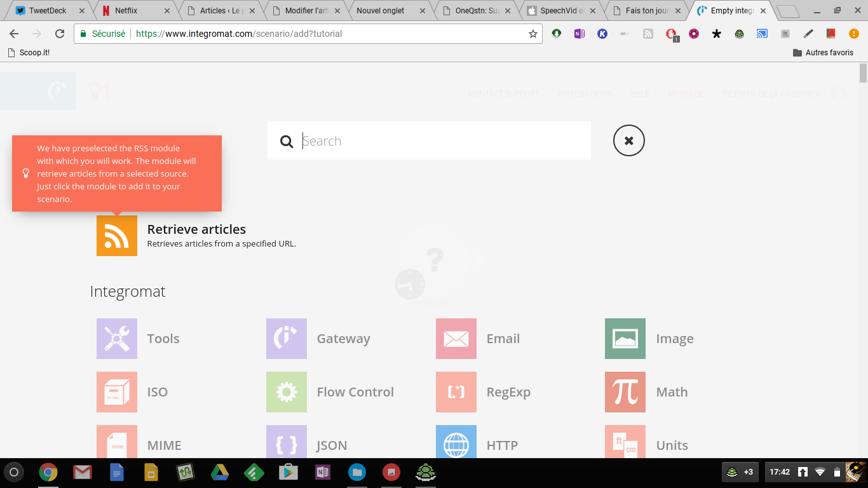Screen dimensions: 868x488
Task: Expand the Autres favoris bookmarks folder
Action: (823, 53)
